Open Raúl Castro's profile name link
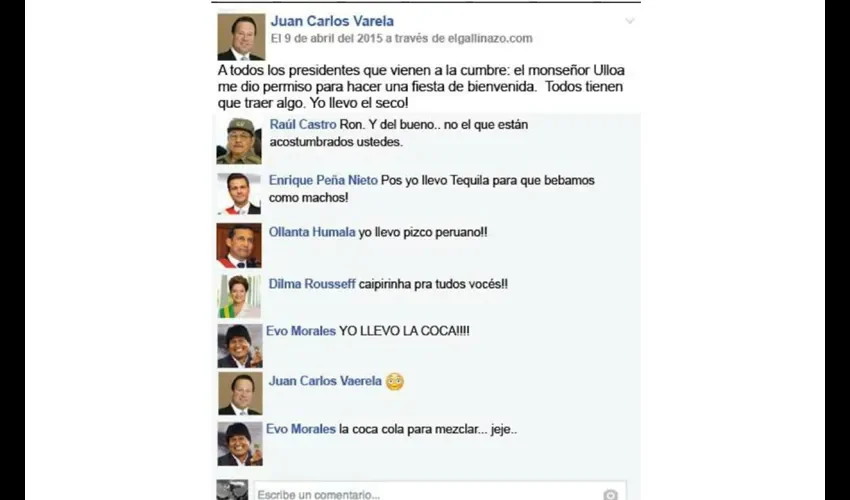The width and height of the screenshot is (850, 500). pos(303,125)
